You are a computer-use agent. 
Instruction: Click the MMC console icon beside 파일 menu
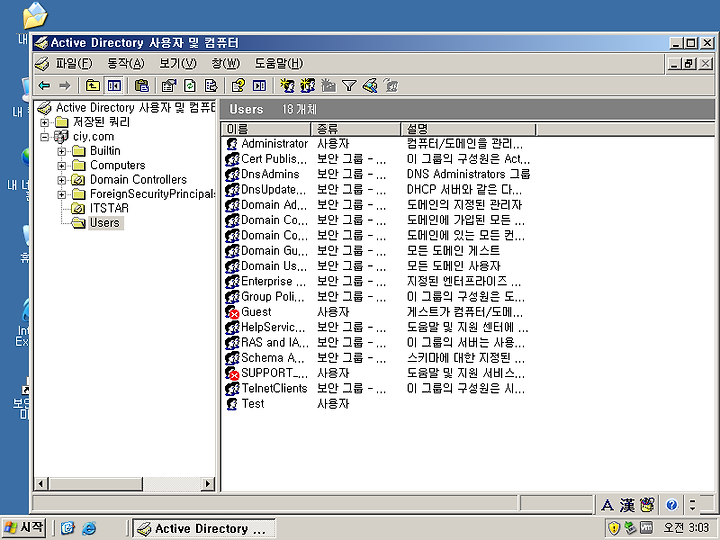point(42,63)
